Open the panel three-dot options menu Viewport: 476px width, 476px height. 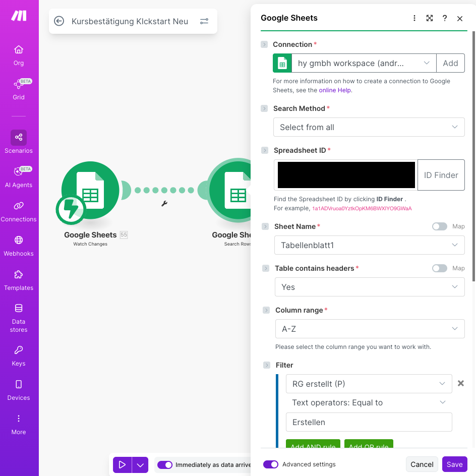point(414,18)
